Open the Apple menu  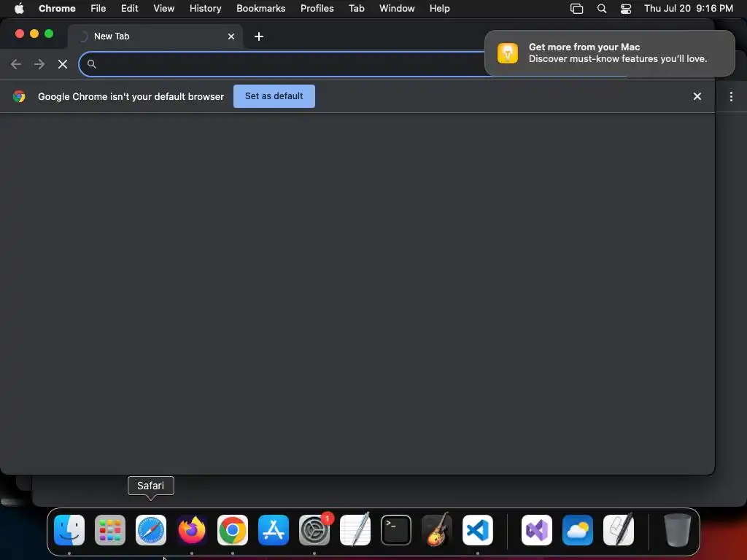(x=19, y=9)
